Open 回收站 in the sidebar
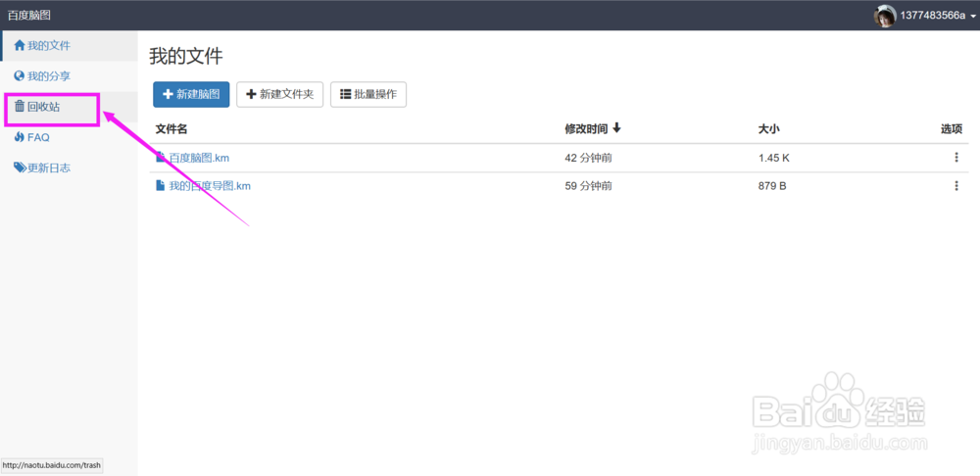The height and width of the screenshot is (476, 980). point(69,107)
